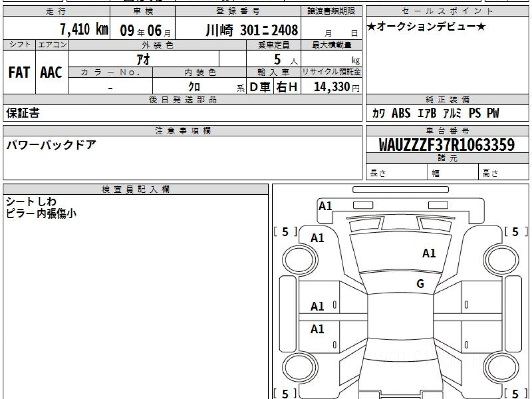Click the upper-right [5] tire rating
The width and height of the screenshot is (532, 399).
(x=516, y=231)
